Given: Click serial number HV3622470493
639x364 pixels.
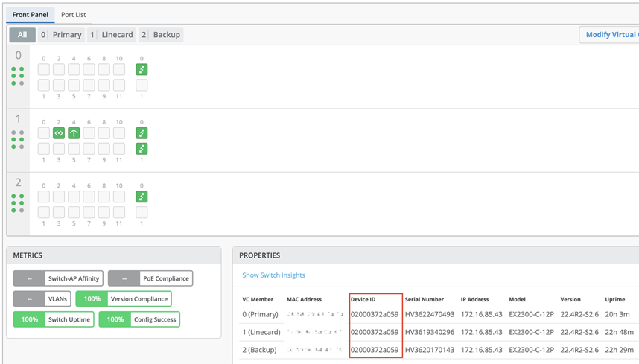Looking at the screenshot, I should click(x=430, y=314).
